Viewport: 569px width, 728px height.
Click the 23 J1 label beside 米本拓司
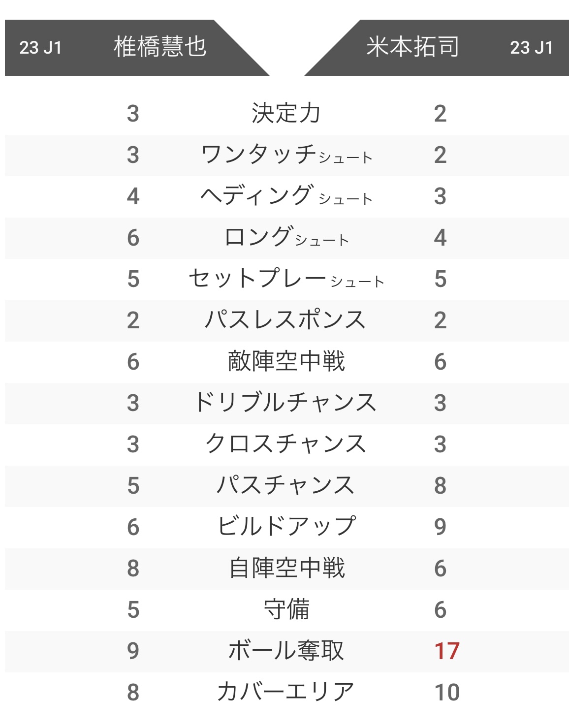(531, 48)
